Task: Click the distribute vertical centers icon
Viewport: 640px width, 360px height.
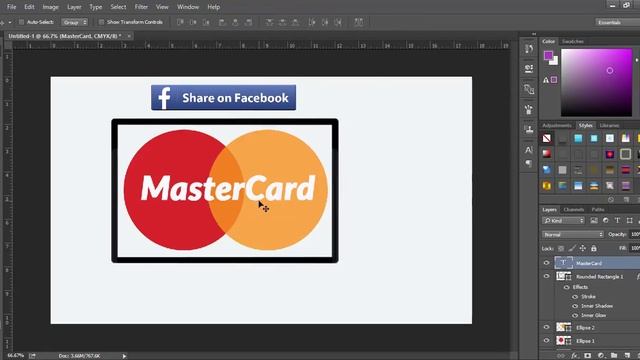Action: coord(282,22)
